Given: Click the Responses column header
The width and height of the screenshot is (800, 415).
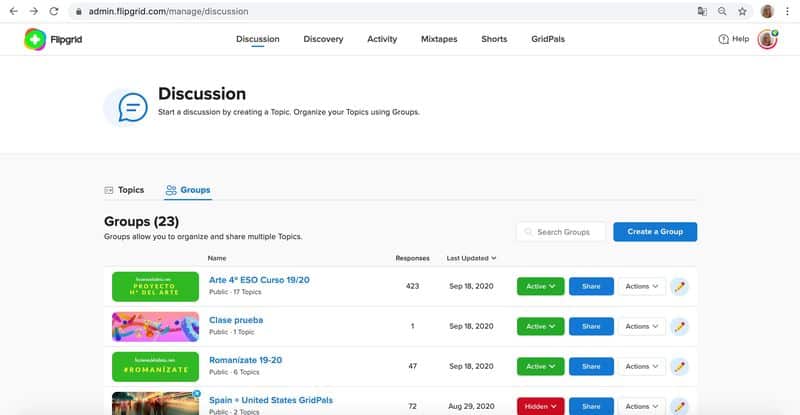Looking at the screenshot, I should [412, 258].
